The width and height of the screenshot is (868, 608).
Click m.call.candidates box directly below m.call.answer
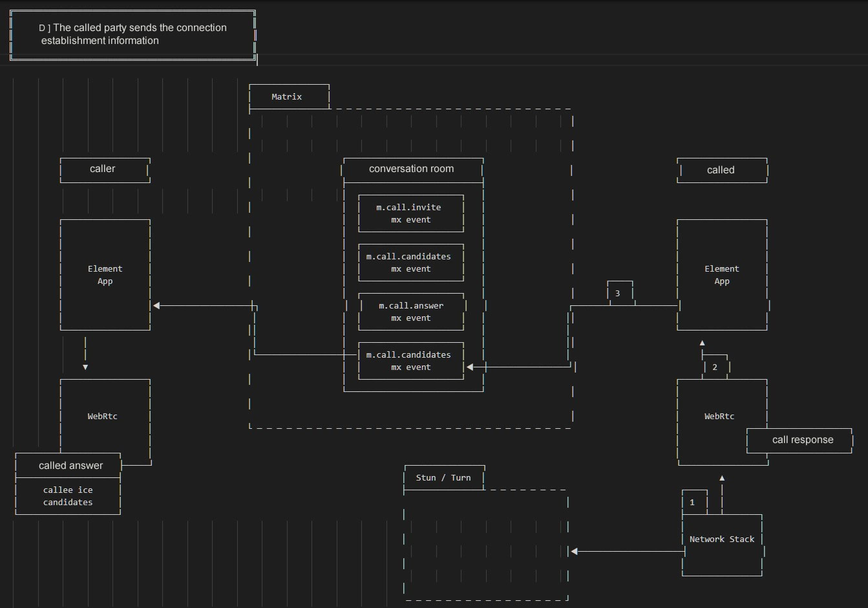[x=410, y=361]
